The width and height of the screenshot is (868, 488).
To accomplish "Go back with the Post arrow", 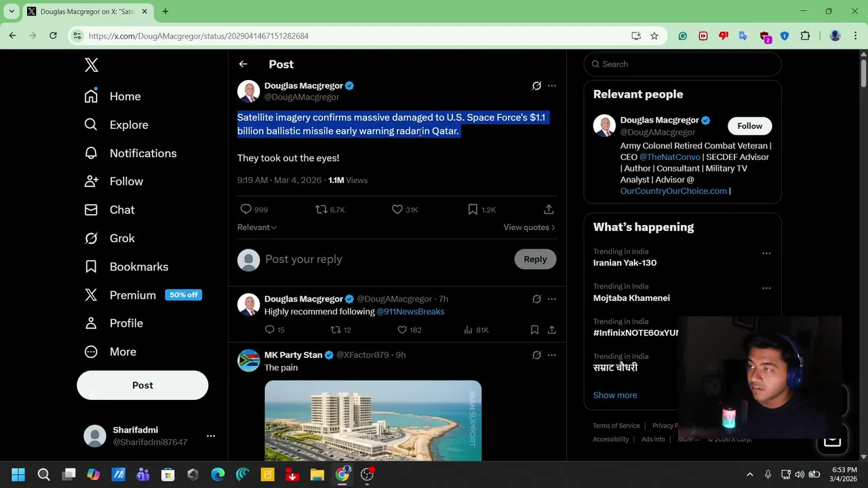I will coord(243,64).
